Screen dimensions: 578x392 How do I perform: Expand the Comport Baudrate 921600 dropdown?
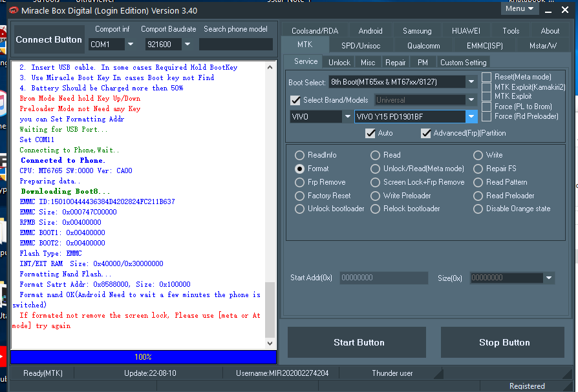pyautogui.click(x=187, y=44)
